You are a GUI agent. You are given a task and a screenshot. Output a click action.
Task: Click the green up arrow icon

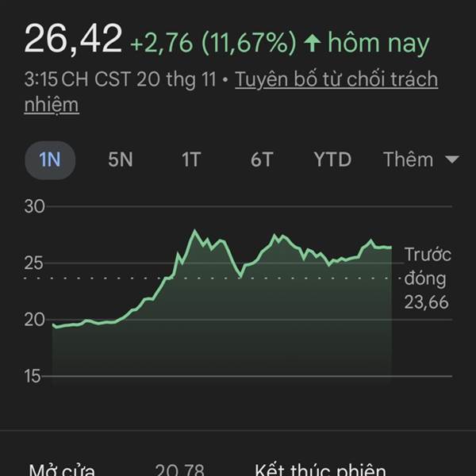pyautogui.click(x=312, y=42)
